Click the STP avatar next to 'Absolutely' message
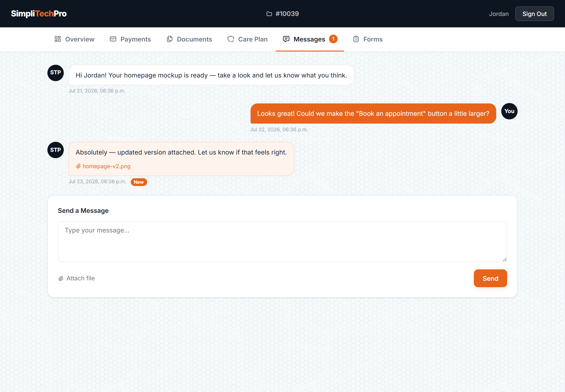Viewport: 565px width, 392px height. point(56,150)
